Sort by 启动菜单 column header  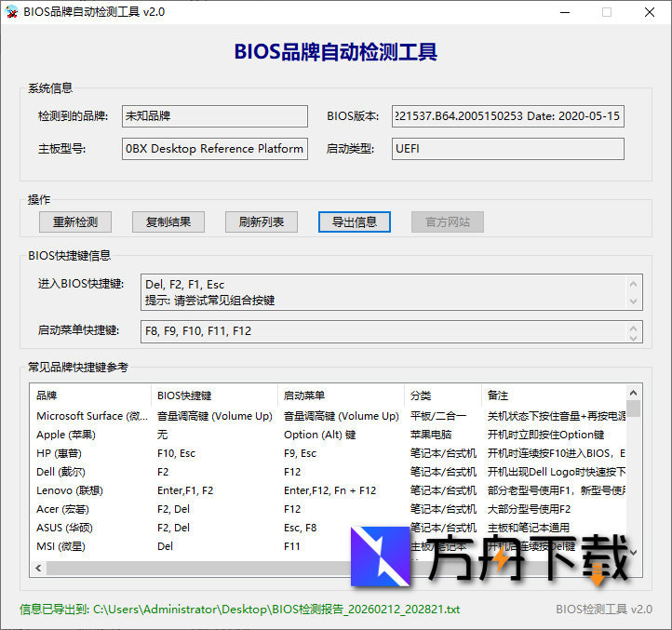[342, 395]
